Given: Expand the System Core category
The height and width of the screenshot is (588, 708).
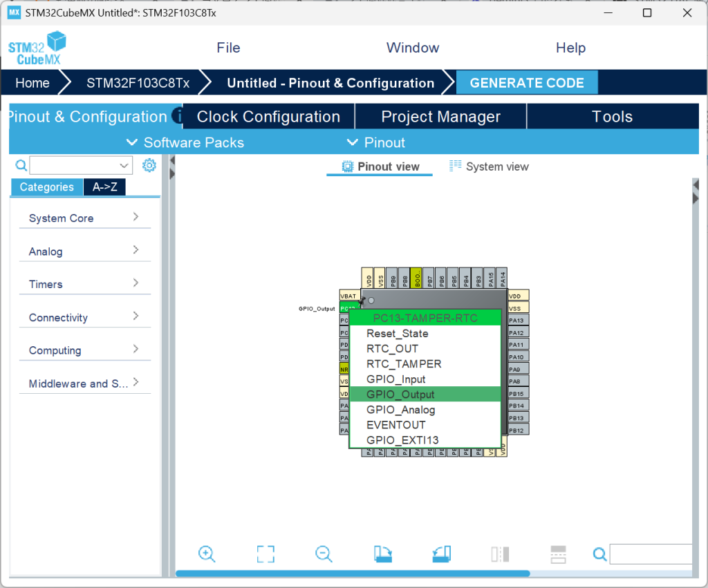Looking at the screenshot, I should point(84,218).
